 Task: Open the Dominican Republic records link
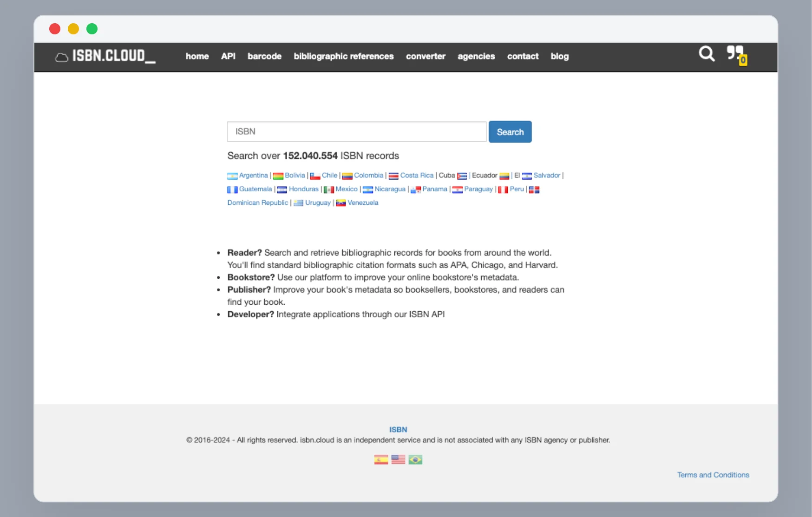tap(257, 203)
